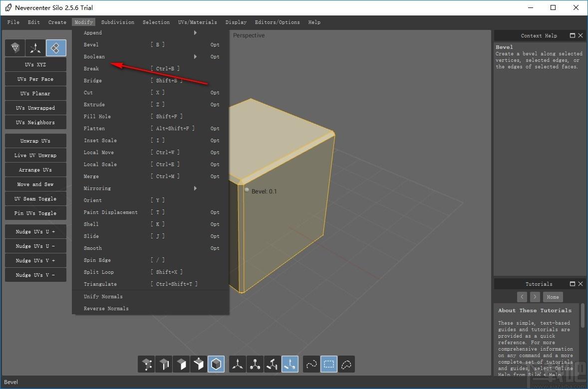Select the multi-select mode cube icon
The height and width of the screenshot is (389, 588).
199,364
